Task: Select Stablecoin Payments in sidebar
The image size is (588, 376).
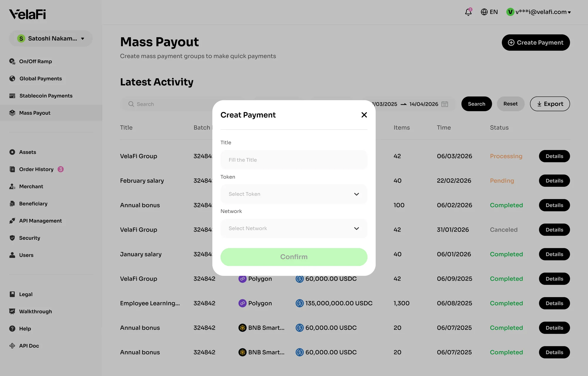Action: [46, 96]
